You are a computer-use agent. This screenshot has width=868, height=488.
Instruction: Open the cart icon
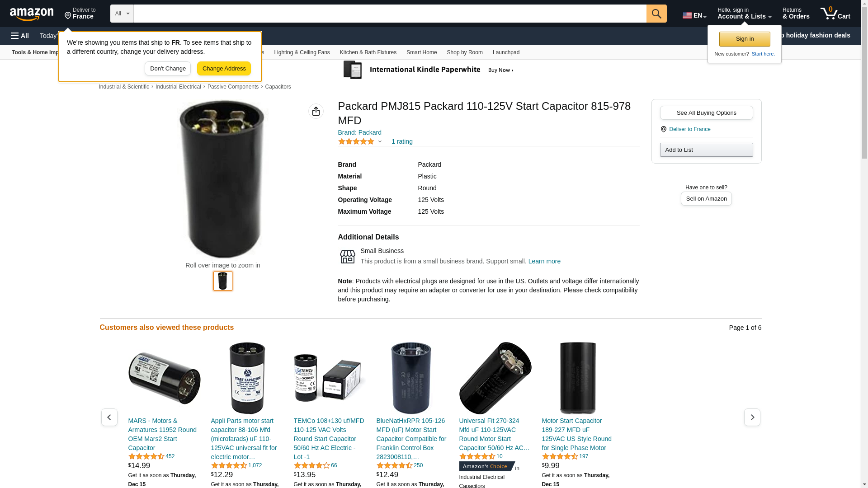[835, 14]
